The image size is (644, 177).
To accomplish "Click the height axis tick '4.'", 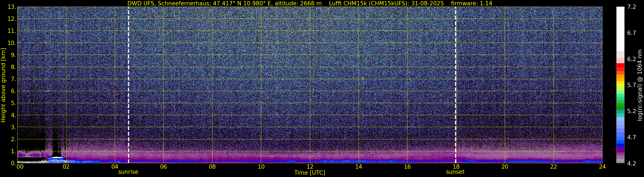I will [x=13, y=115].
